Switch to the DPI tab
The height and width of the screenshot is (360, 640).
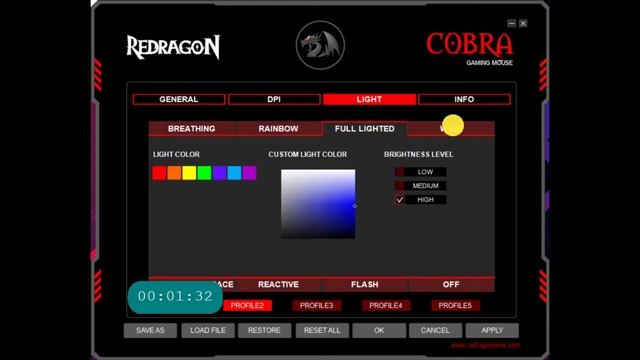274,99
